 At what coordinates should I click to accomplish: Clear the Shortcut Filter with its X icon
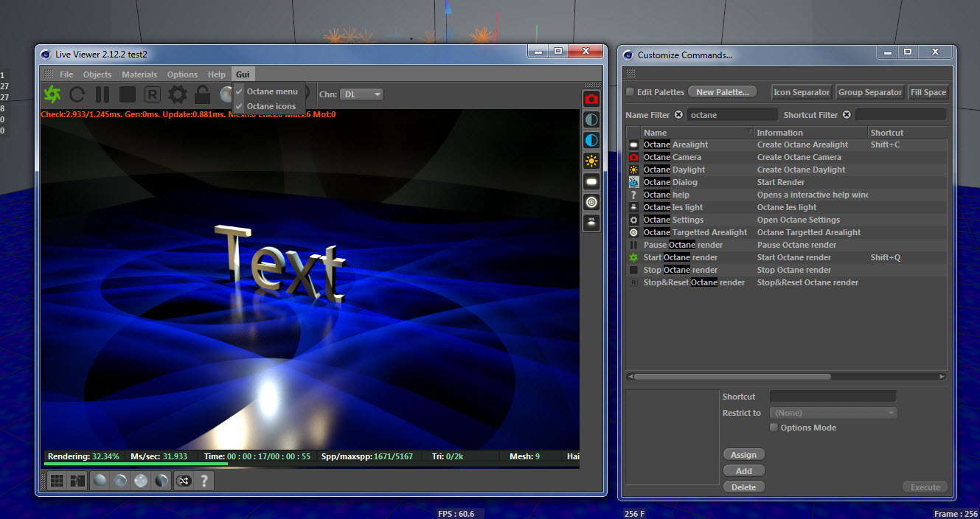point(847,115)
